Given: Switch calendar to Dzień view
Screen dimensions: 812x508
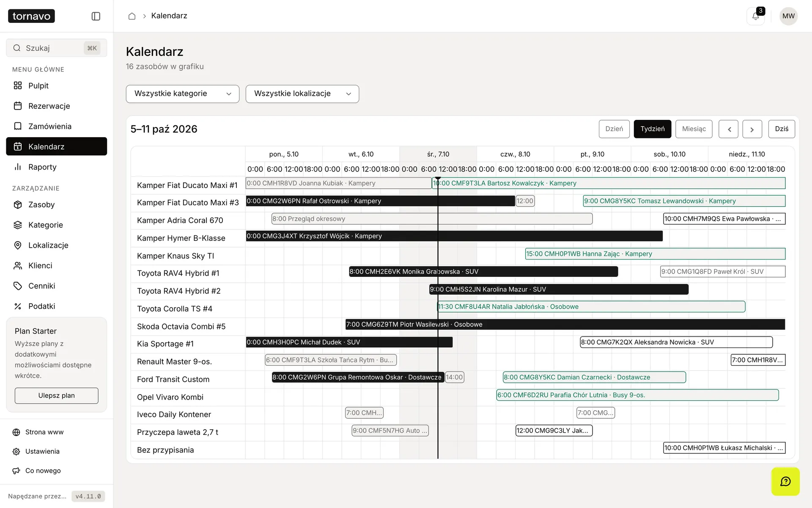Looking at the screenshot, I should click(x=614, y=129).
